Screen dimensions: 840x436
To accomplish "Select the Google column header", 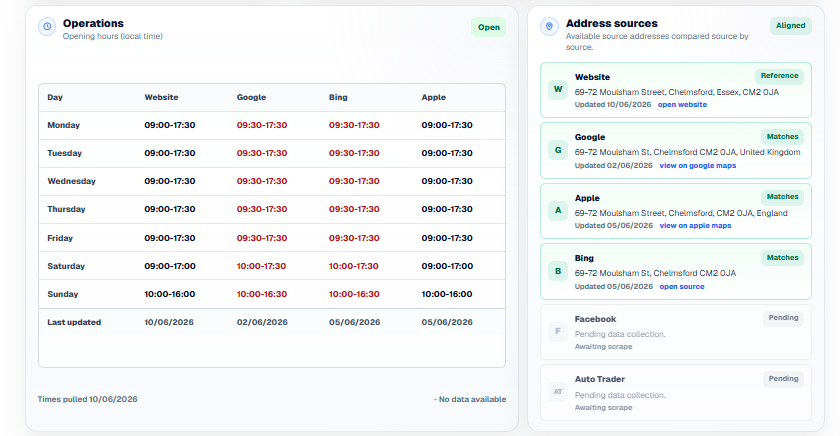I will click(x=251, y=97).
